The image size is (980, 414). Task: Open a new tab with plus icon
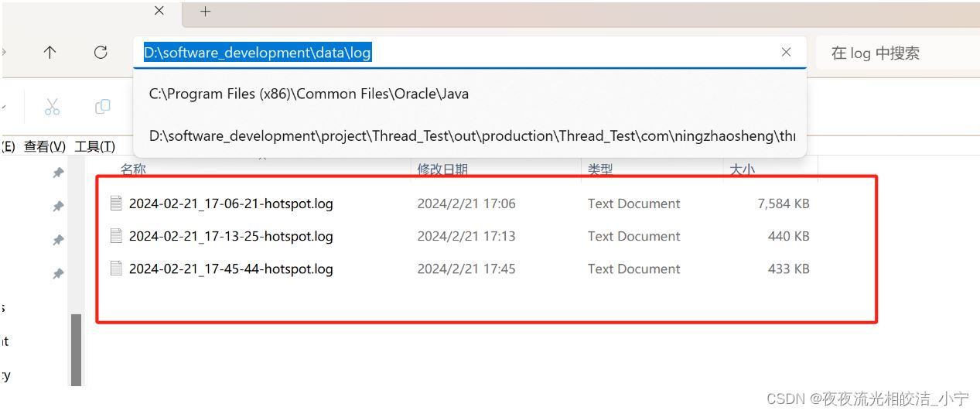(205, 12)
